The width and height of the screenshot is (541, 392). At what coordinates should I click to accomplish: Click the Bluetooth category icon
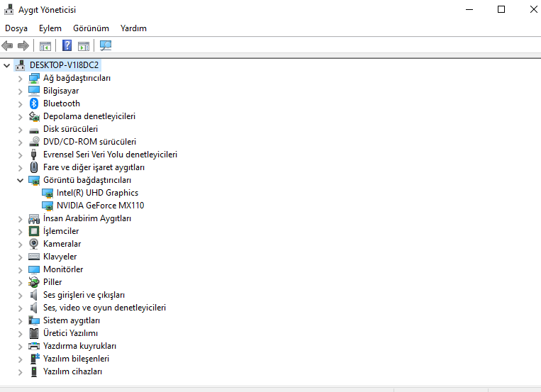click(x=34, y=103)
